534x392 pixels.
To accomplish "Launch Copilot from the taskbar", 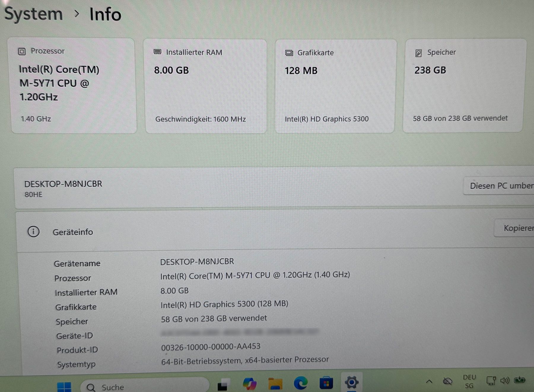I will [x=249, y=383].
